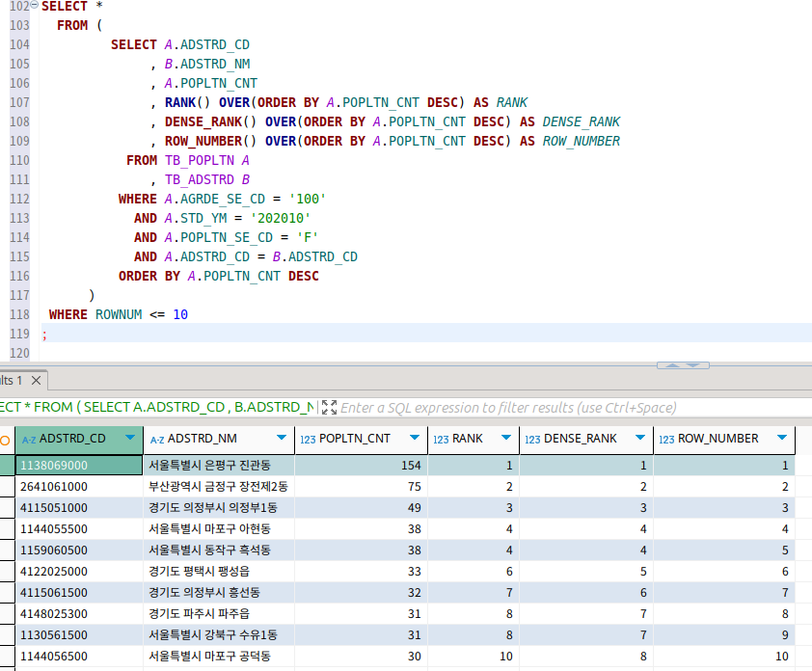This screenshot has width=812, height=671.
Task: Place cursor on the WHERE ROWNUM line
Action: (x=119, y=315)
